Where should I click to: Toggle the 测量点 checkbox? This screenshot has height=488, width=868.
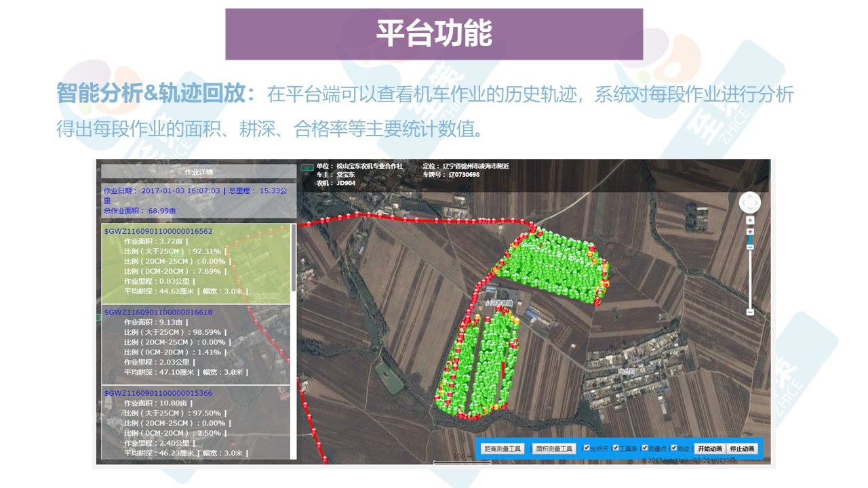click(645, 448)
